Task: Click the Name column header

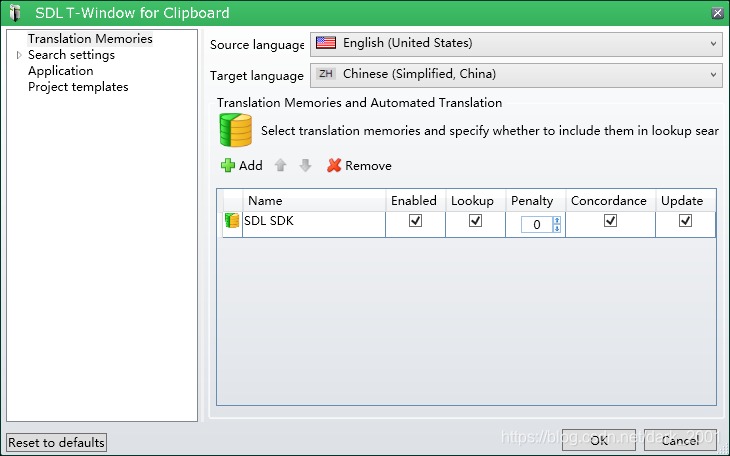Action: tap(314, 201)
